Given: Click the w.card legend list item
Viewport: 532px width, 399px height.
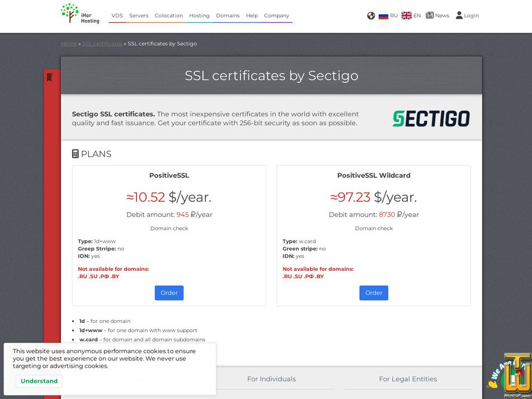Looking at the screenshot, I should (x=142, y=339).
